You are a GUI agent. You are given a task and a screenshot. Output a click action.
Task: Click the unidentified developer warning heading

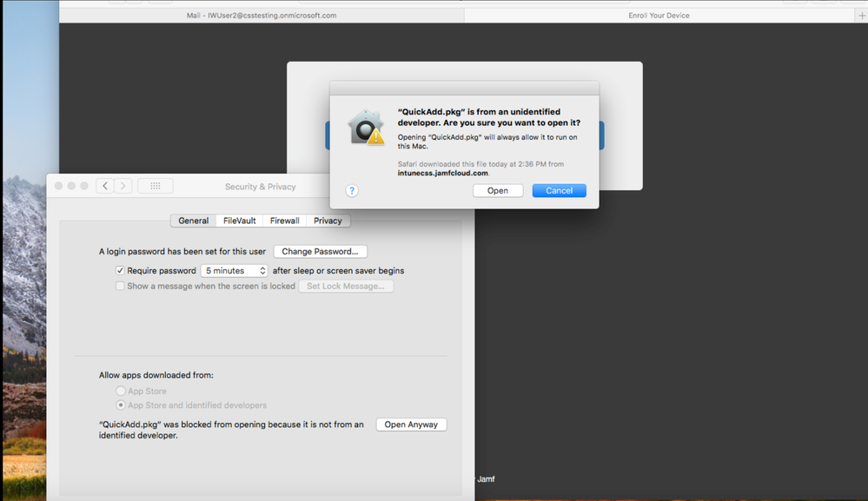click(489, 117)
